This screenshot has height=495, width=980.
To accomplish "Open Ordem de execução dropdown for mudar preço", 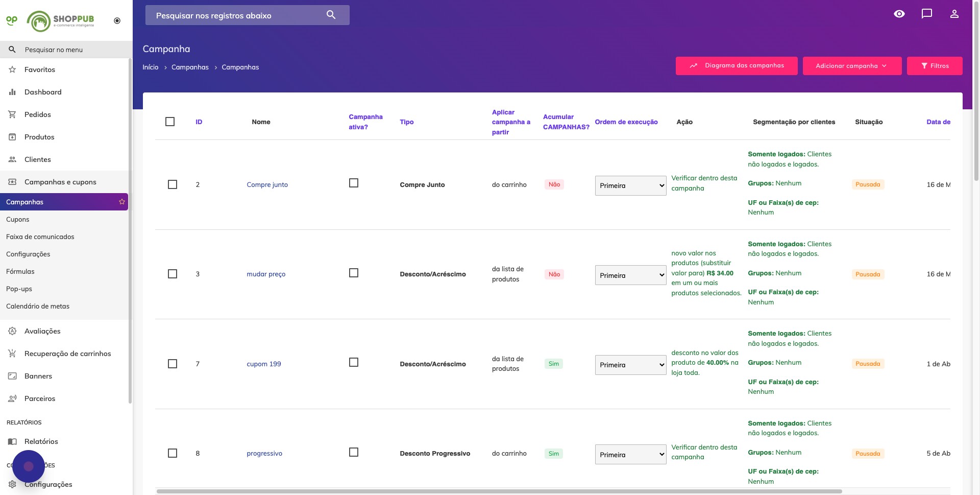I will pyautogui.click(x=630, y=275).
